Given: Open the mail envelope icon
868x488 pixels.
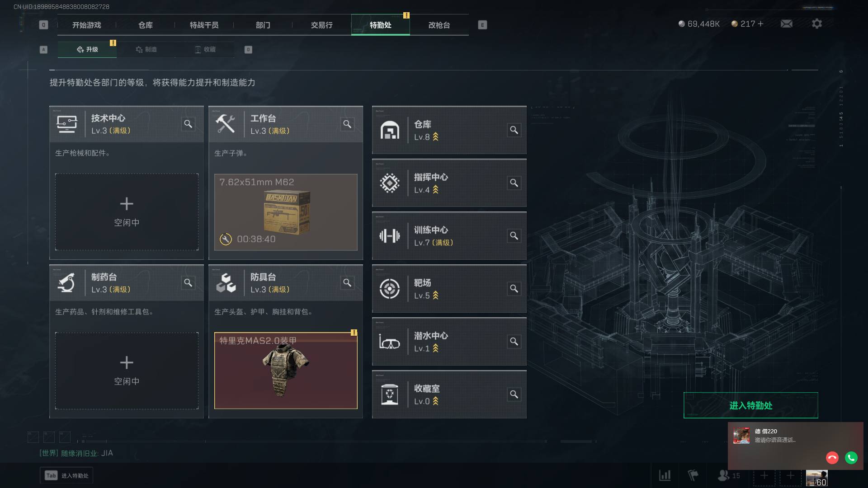Looking at the screenshot, I should click(x=786, y=23).
